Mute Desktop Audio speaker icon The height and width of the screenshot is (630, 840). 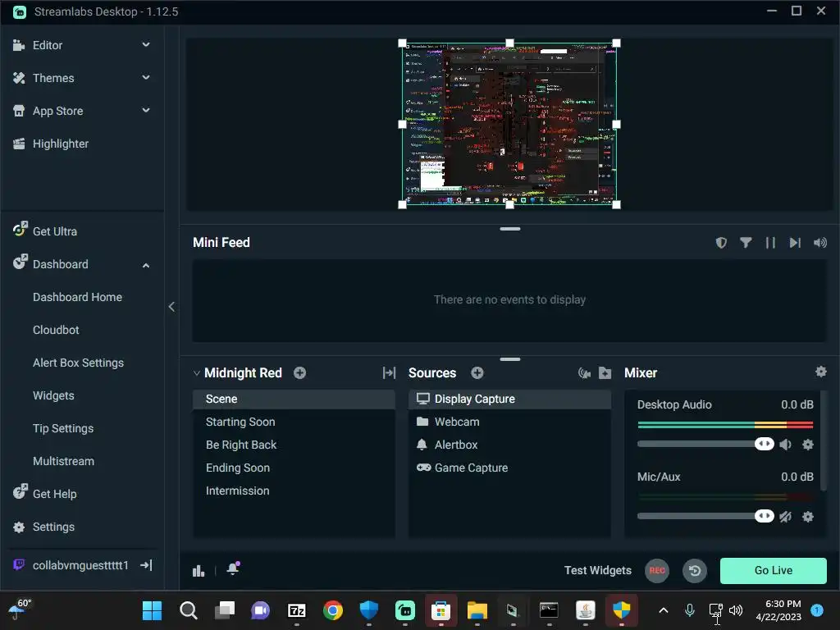[785, 444]
